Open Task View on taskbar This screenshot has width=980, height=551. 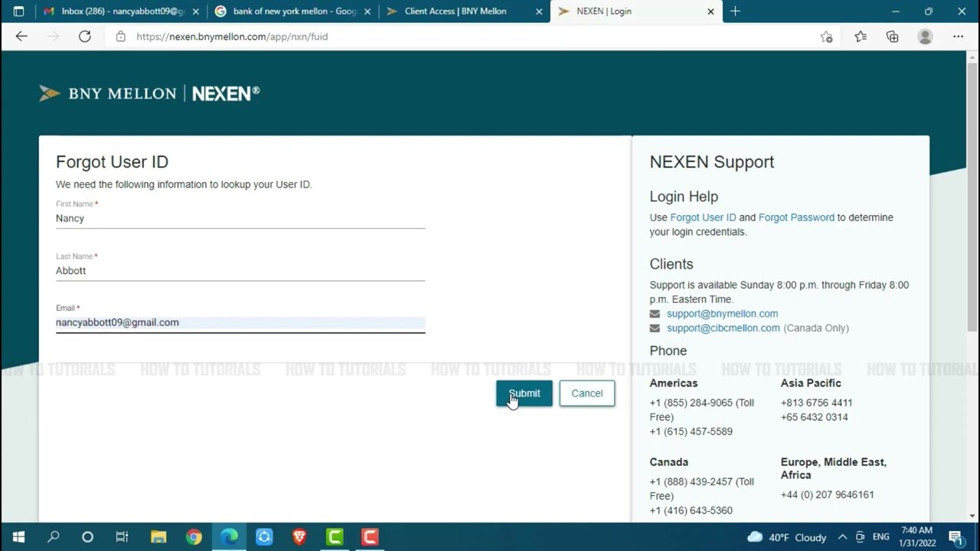pyautogui.click(x=122, y=537)
